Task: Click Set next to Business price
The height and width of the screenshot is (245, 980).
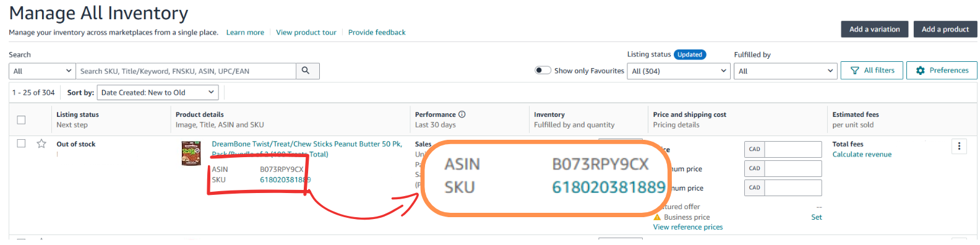Action: click(817, 217)
